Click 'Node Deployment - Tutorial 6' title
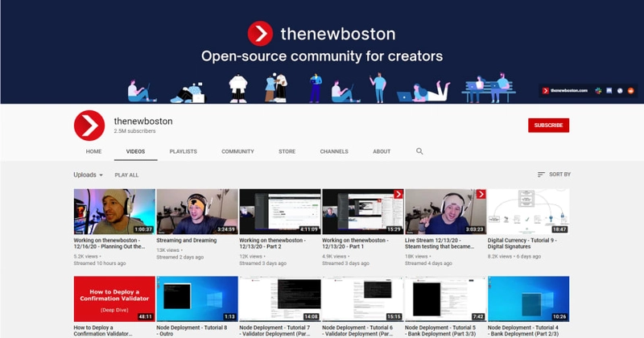644x338 pixels. click(357, 331)
